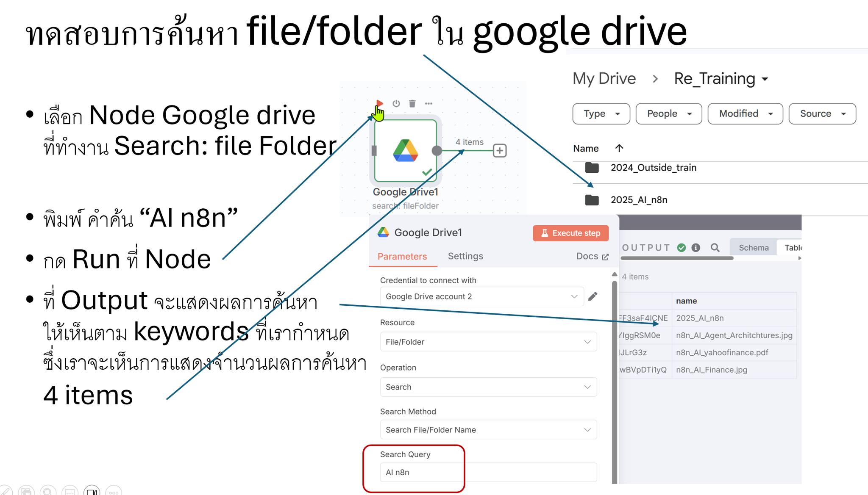Viewport: 868px width, 495px height.
Task: Select the n8n_AI_yahoofinance.pdf output cell
Action: click(734, 352)
